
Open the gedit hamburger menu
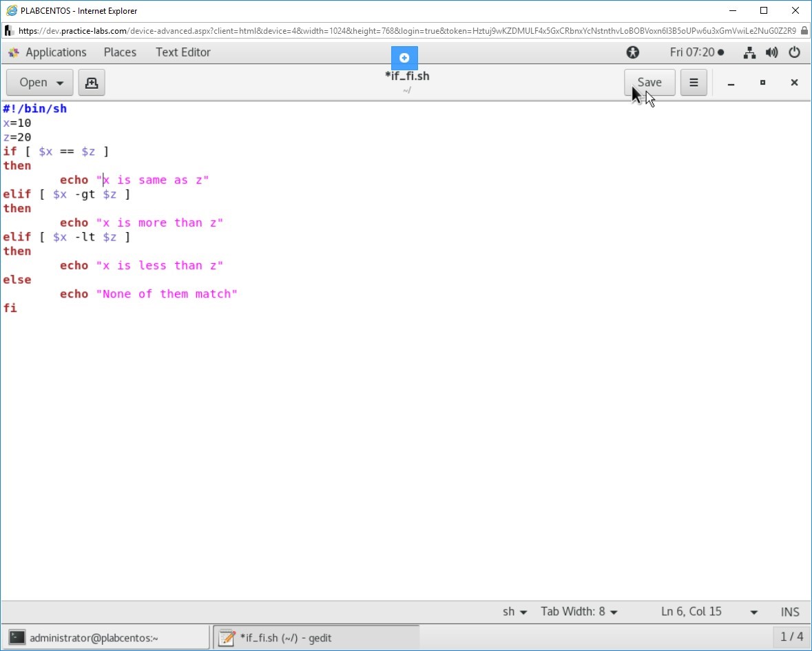(694, 83)
